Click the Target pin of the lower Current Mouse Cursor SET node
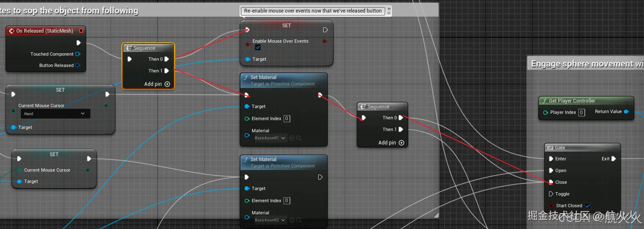Viewport: 644px width, 229px height. (x=20, y=181)
